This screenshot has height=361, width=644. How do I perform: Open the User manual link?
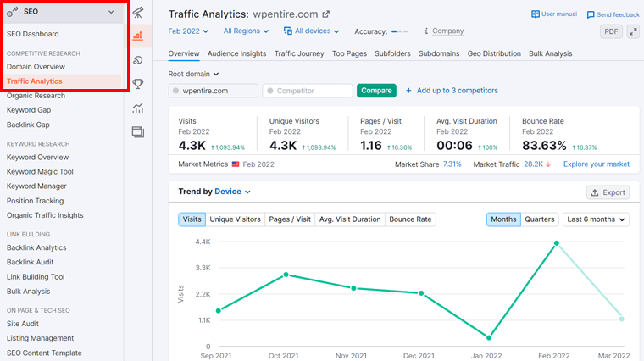point(558,14)
